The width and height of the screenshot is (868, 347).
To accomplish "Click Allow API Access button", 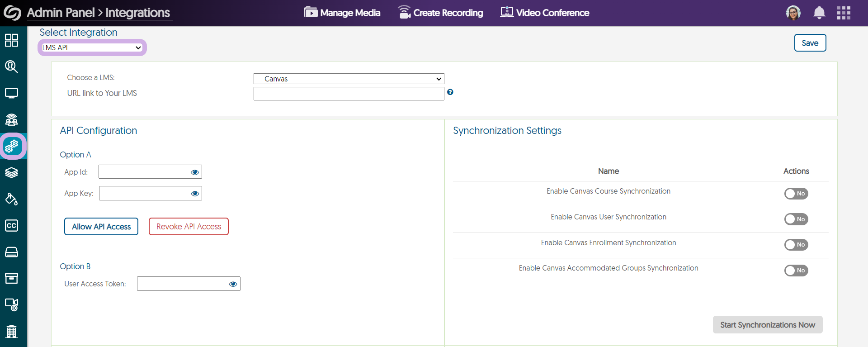I will click(x=101, y=227).
